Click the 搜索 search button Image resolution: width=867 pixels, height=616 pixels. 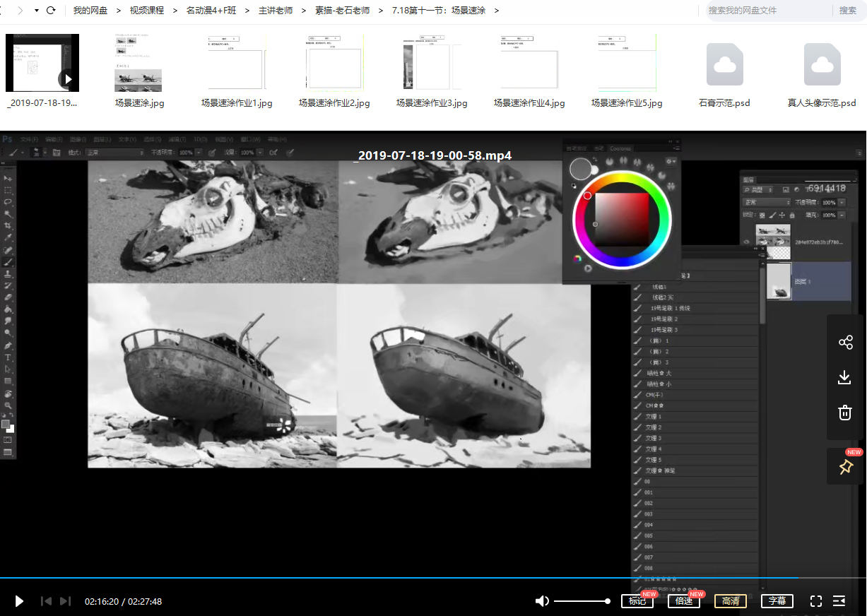click(848, 11)
